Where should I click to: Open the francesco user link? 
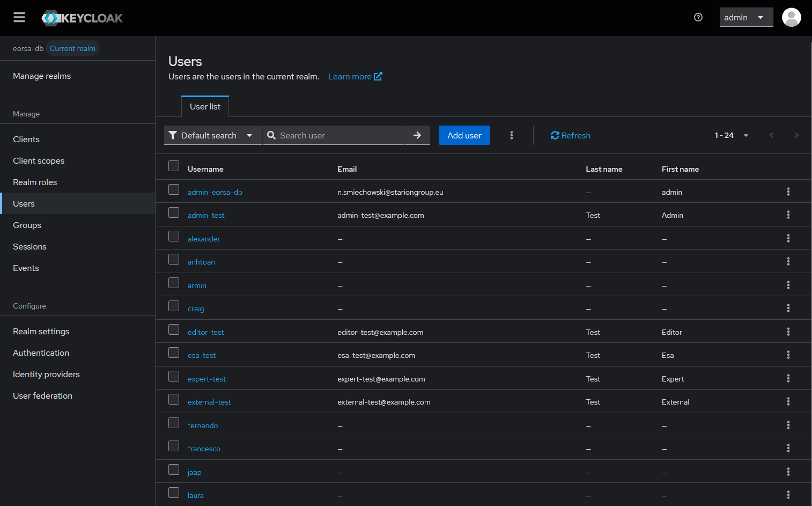click(204, 449)
